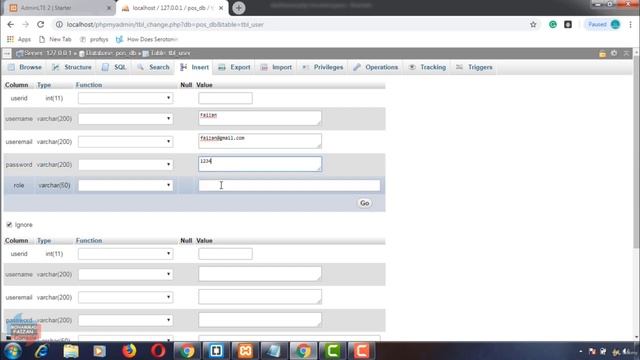
Task: Click Server: 127.0.0.1 breadcrumb link
Action: point(47,53)
